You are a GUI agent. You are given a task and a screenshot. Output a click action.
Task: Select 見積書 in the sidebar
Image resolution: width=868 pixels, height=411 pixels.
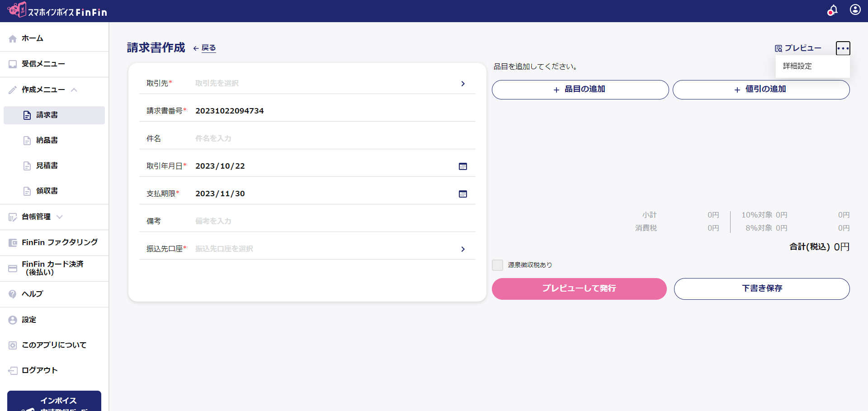click(x=54, y=166)
